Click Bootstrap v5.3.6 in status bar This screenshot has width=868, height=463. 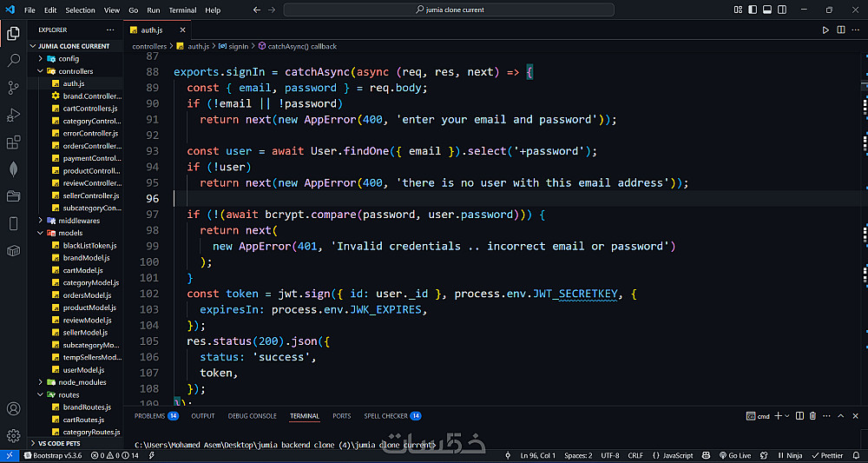pos(53,455)
